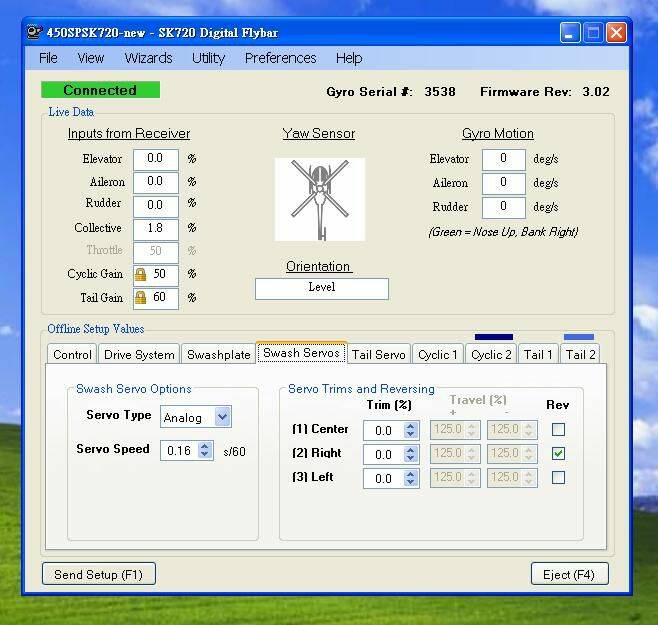Switch to the Cyclic 2 tab
The height and width of the screenshot is (625, 658).
coord(491,355)
